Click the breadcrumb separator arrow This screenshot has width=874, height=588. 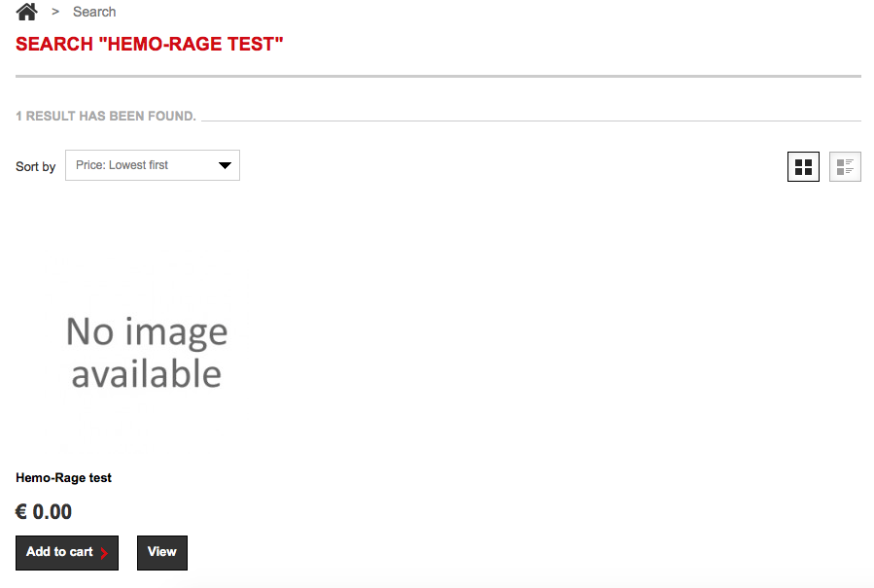tap(55, 12)
